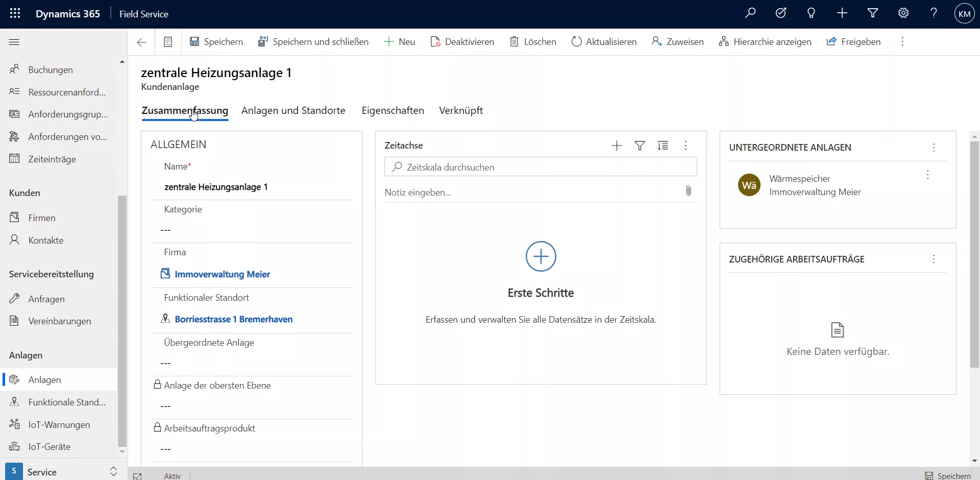Click the search magnifier in top bar
The height and width of the screenshot is (480, 980).
[x=750, y=14]
